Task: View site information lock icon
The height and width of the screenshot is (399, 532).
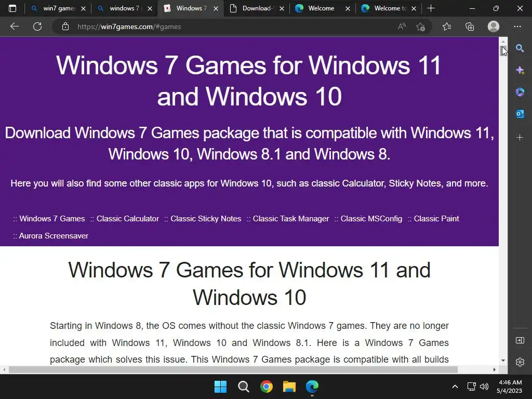Action: click(x=65, y=26)
